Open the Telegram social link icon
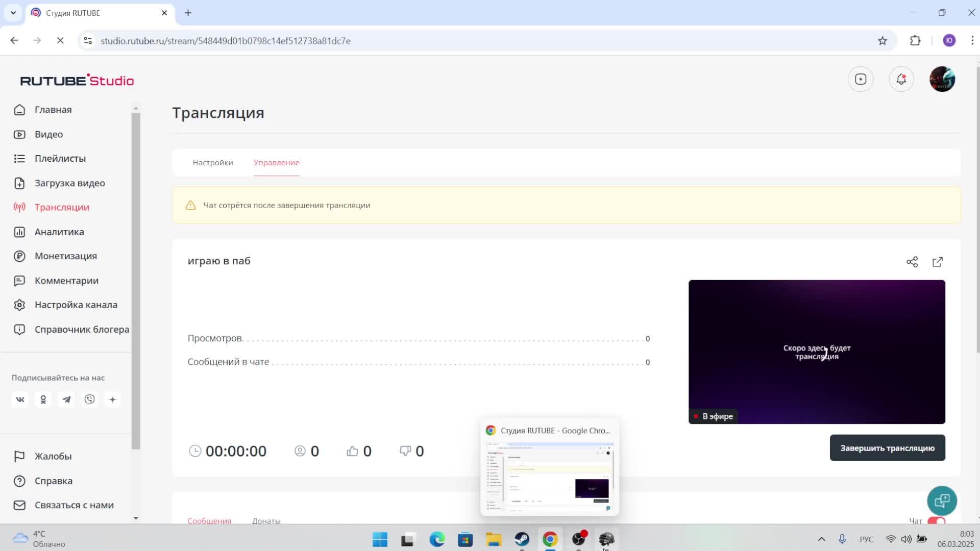The height and width of the screenshot is (551, 980). (x=66, y=399)
